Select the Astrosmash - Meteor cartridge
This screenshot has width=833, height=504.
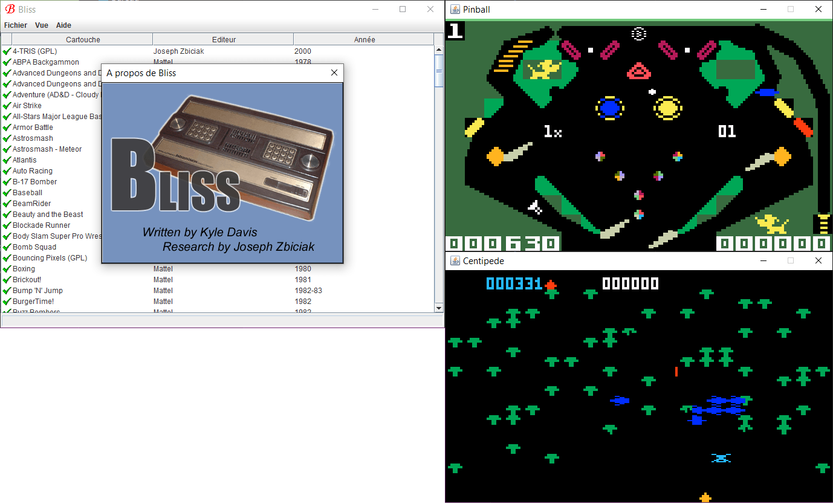tap(47, 149)
